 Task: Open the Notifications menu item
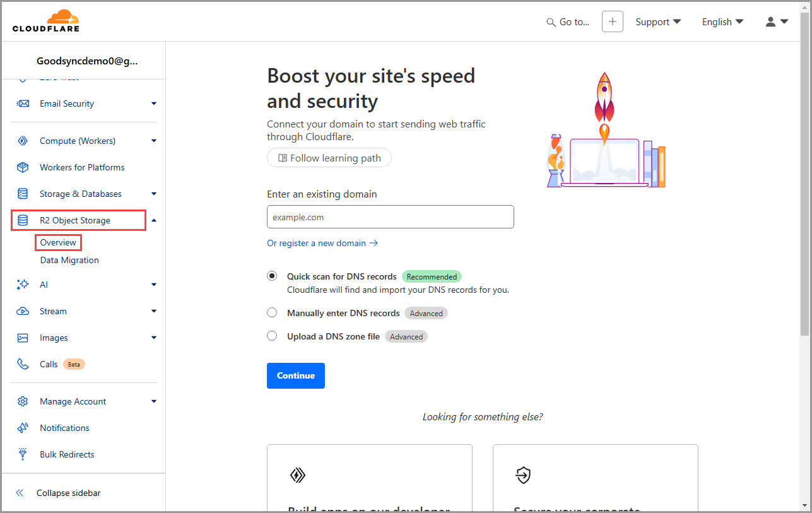click(64, 428)
